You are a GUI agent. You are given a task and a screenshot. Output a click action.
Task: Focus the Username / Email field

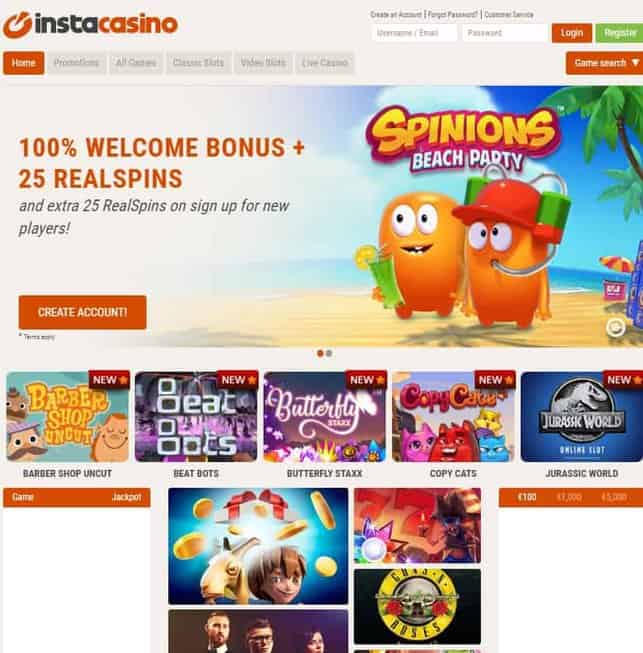(414, 33)
